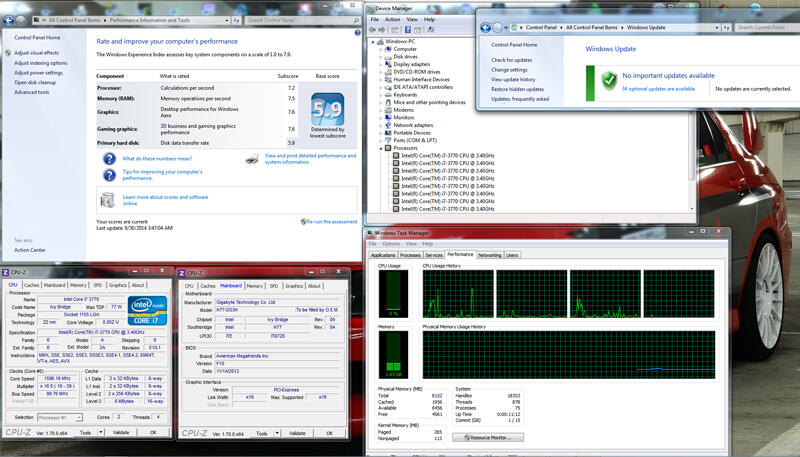Refresh address bar in Performance Information window

237,20
